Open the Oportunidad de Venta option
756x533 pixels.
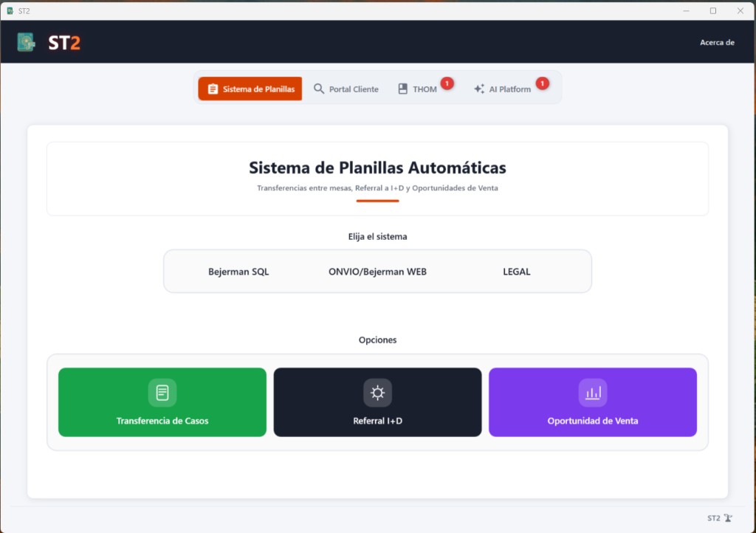pos(593,402)
